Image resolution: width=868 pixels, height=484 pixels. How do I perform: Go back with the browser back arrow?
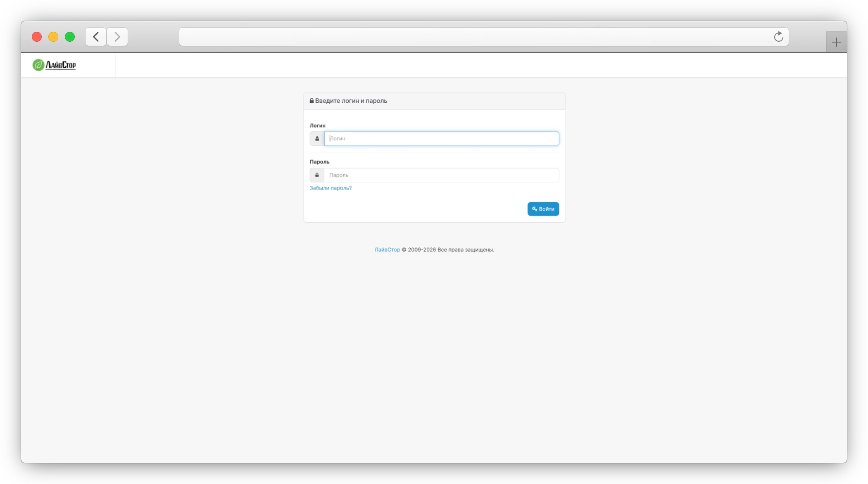tap(96, 37)
